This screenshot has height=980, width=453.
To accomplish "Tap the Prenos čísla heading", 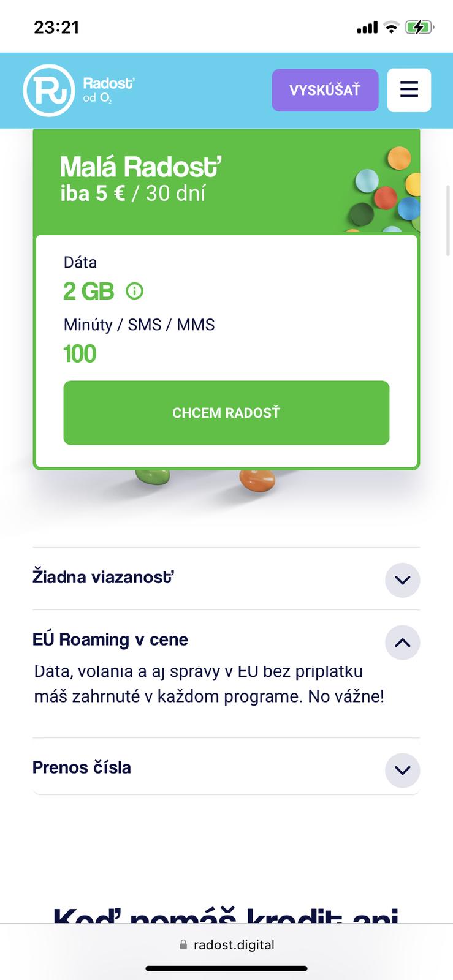I will coord(82,767).
